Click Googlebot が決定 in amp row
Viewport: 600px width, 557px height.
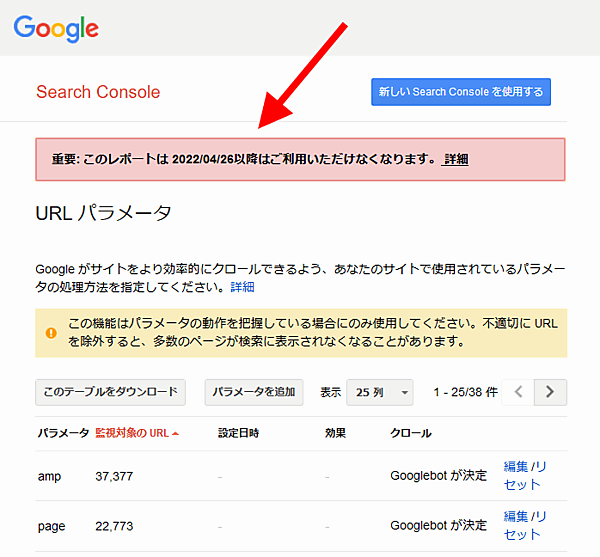pyautogui.click(x=438, y=476)
